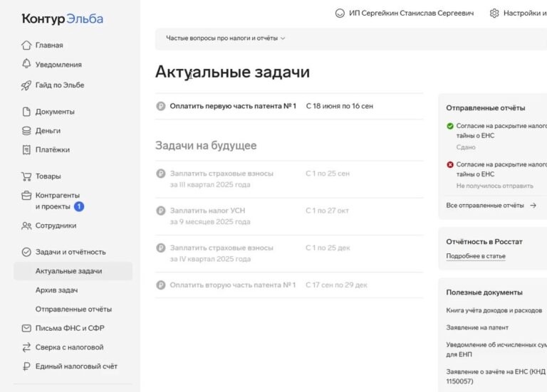Click the checkmark circle icon for Задачи и отчётность
Viewport: 547px width, 392px height.
pyautogui.click(x=26, y=252)
